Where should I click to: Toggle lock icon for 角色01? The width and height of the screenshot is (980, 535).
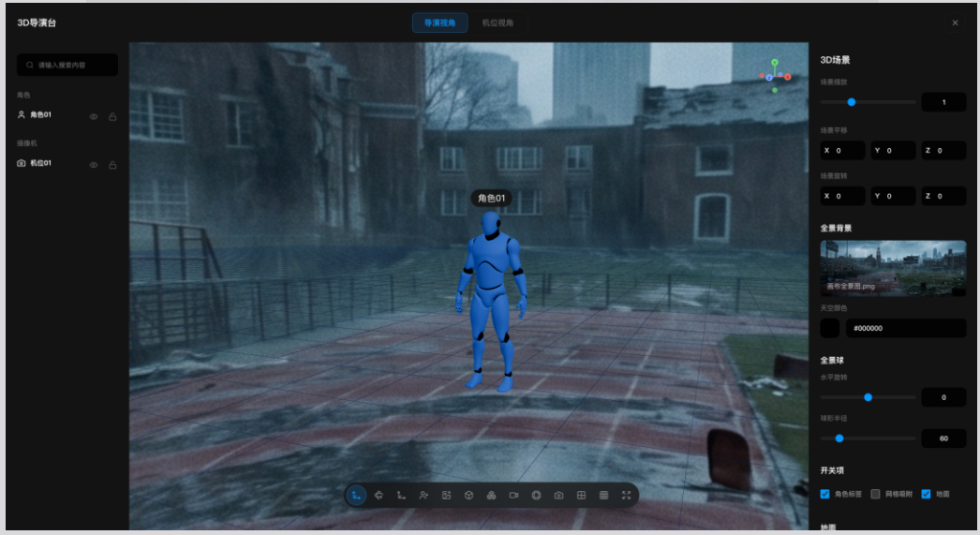112,117
